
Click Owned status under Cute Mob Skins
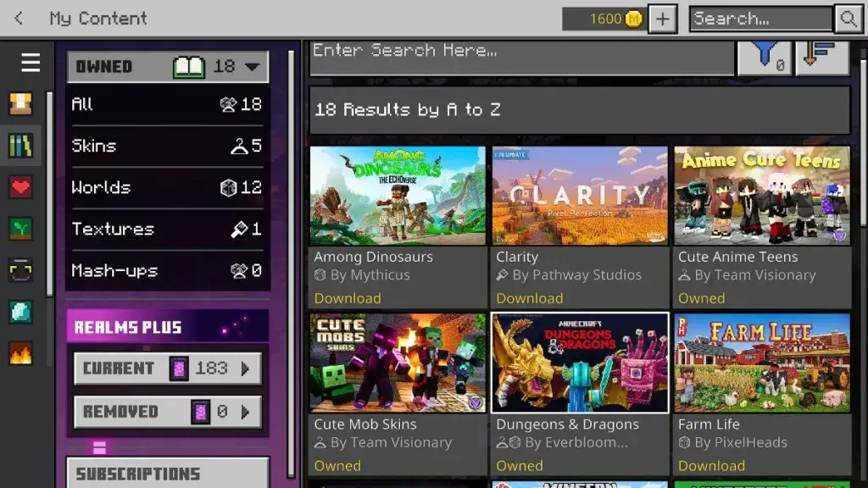tap(337, 466)
